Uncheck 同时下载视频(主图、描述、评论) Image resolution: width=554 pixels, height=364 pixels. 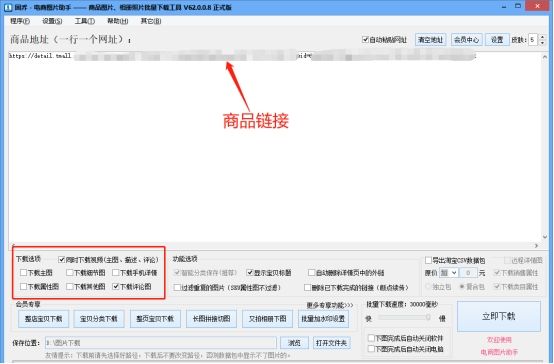point(61,260)
